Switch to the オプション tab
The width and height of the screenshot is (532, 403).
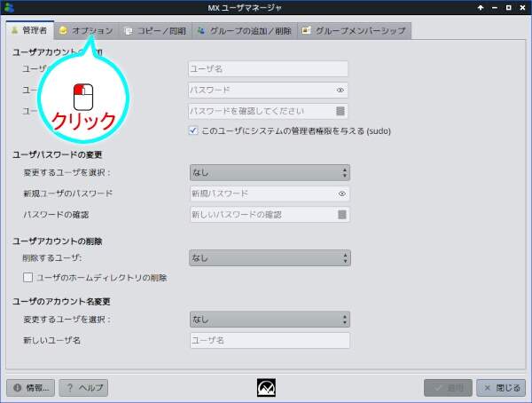pos(86,31)
